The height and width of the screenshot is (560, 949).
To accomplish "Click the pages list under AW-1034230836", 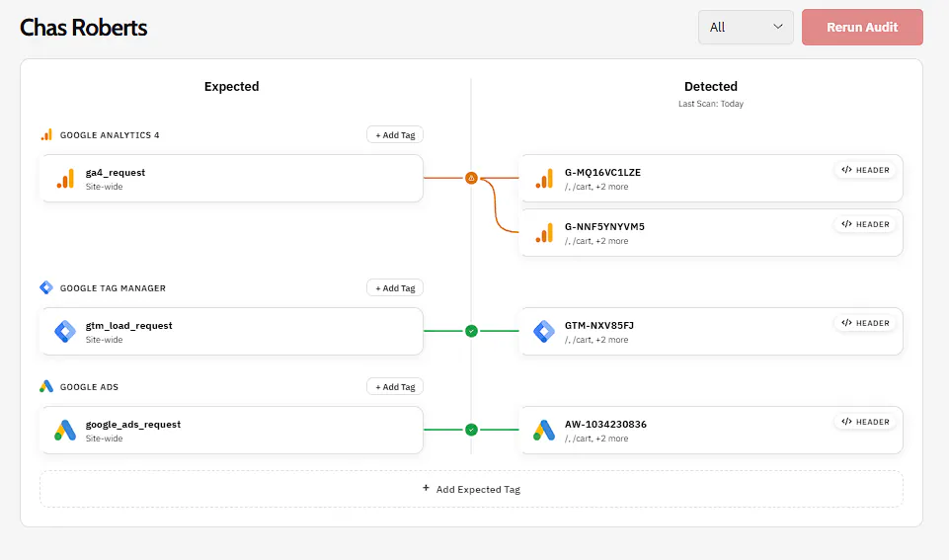I will tap(596, 439).
